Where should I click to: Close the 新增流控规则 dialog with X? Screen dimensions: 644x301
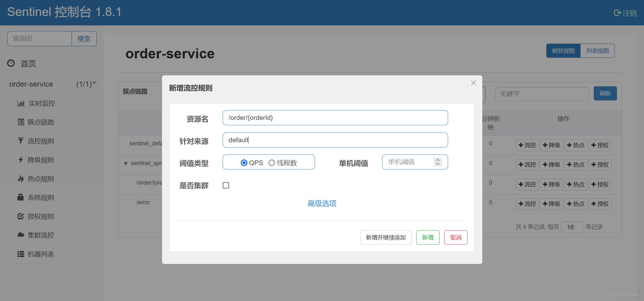pos(474,83)
